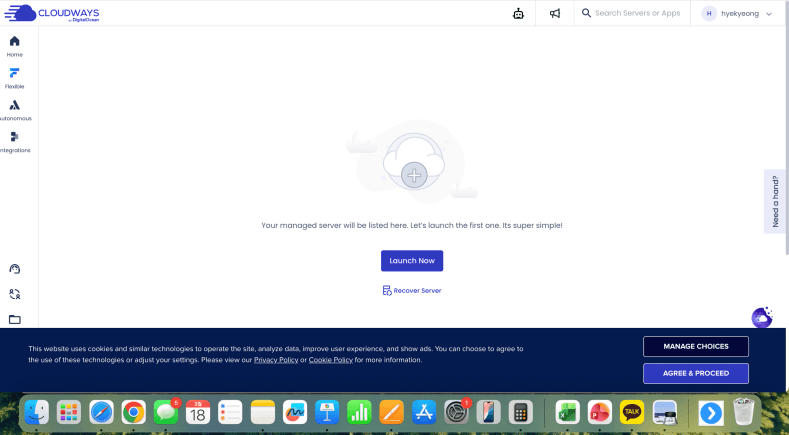The width and height of the screenshot is (789, 435).
Task: Open the Autonomous section in the sidebar
Action: (15, 110)
